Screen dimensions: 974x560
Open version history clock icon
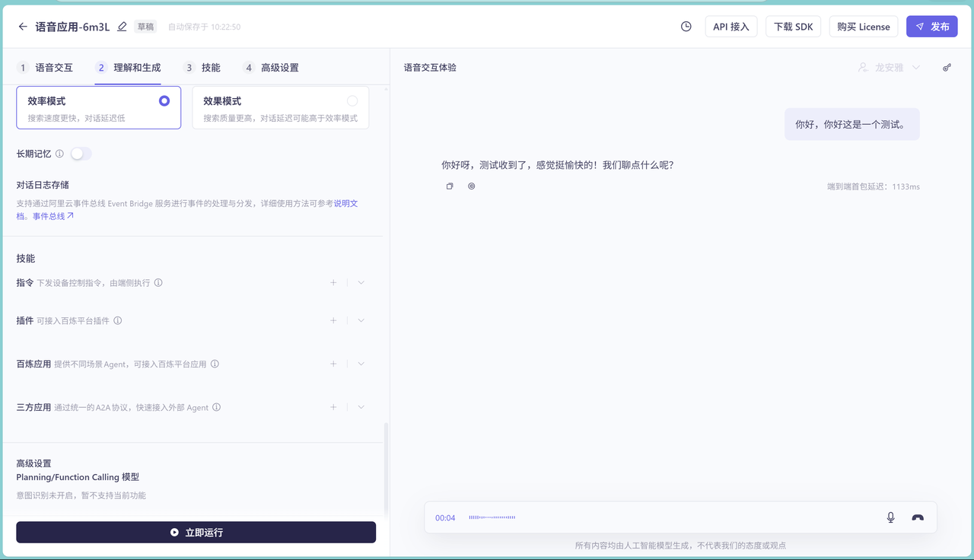tap(686, 27)
